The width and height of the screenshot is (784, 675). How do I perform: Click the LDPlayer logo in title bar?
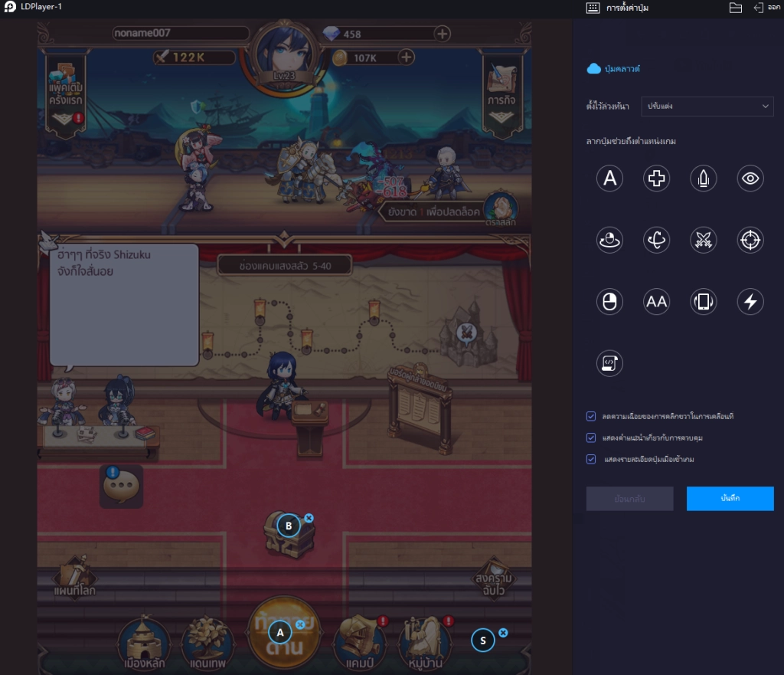pyautogui.click(x=9, y=7)
